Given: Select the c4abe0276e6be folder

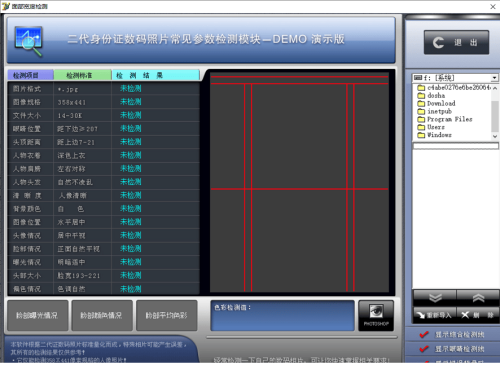Looking at the screenshot, I should [x=459, y=87].
